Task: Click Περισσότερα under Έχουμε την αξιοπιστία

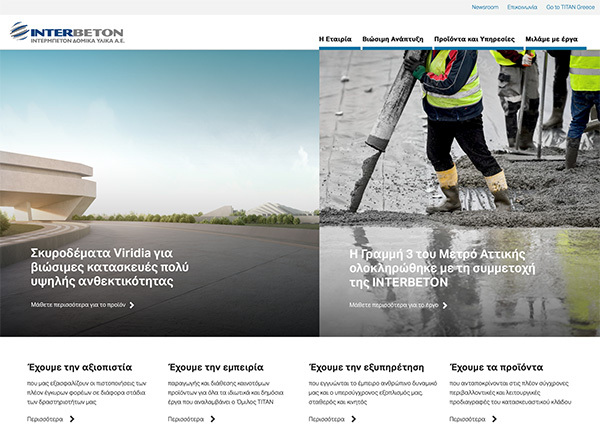Action: [45, 419]
